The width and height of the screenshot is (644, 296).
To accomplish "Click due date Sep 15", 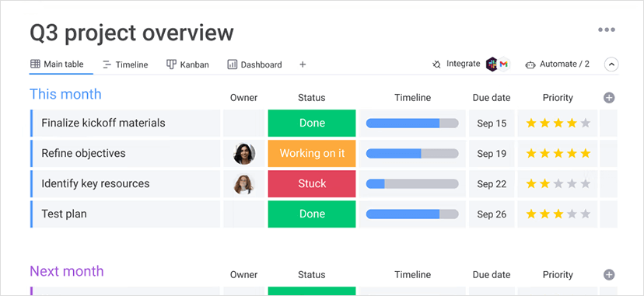I will click(492, 124).
